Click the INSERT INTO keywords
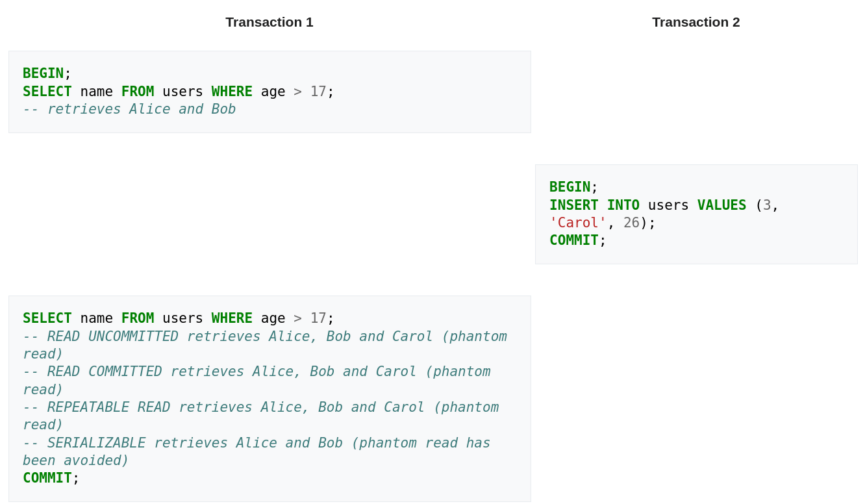 click(x=594, y=205)
